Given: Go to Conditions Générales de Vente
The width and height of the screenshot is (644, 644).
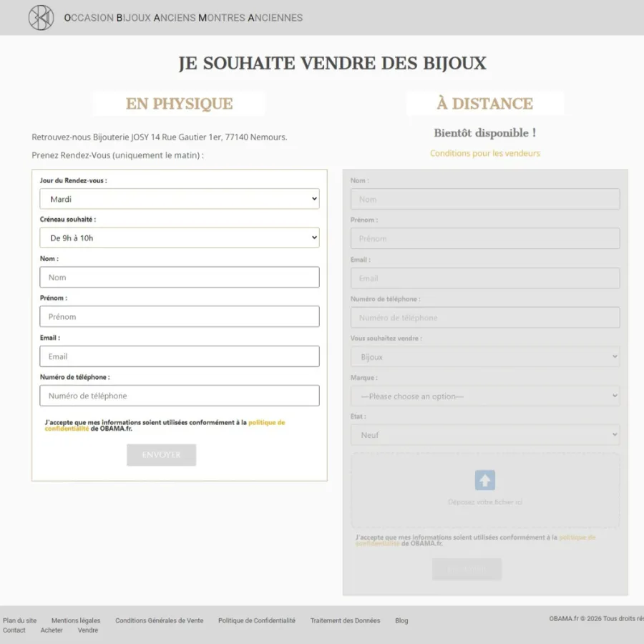Looking at the screenshot, I should 159,620.
